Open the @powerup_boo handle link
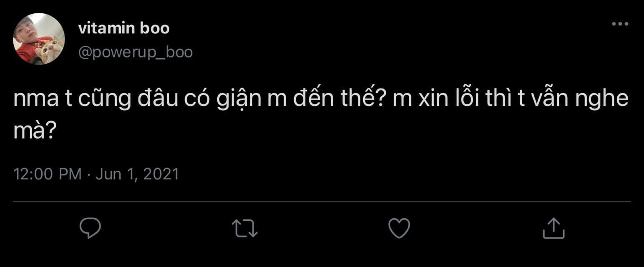Screen dimensions: 644x267 [x=135, y=53]
